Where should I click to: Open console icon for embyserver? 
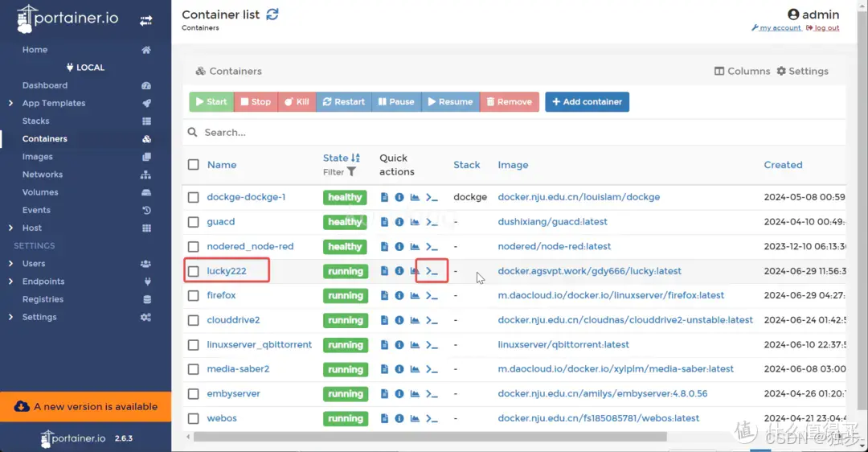click(x=432, y=394)
